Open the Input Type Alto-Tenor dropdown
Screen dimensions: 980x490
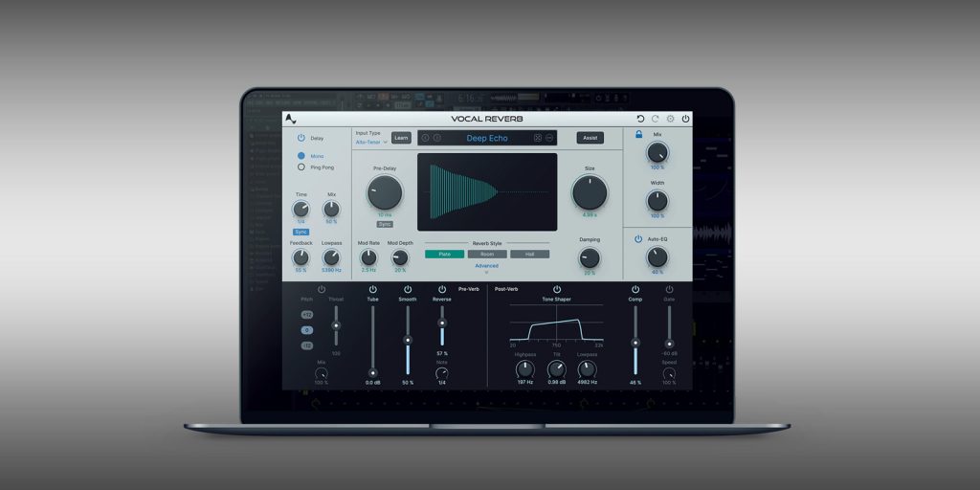[372, 142]
